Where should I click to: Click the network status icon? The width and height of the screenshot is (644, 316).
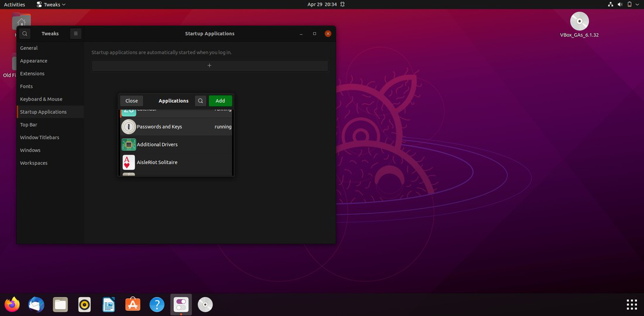610,5
